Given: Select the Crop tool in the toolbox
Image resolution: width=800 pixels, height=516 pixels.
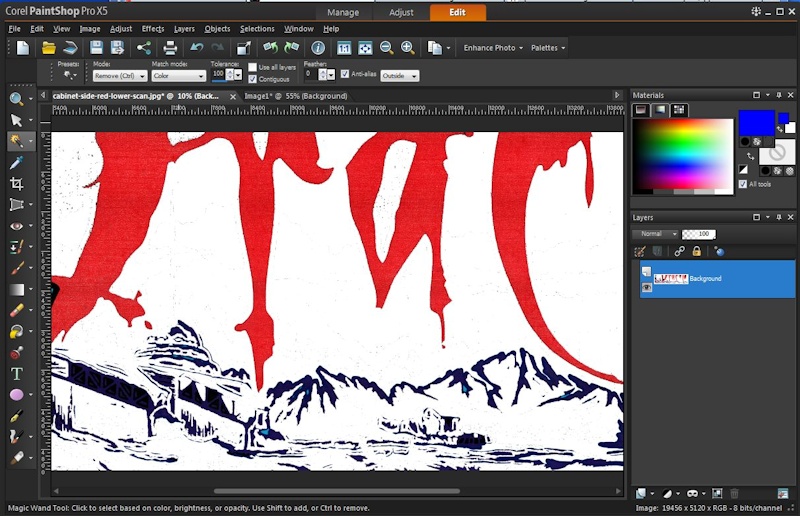Looking at the screenshot, I should [16, 184].
